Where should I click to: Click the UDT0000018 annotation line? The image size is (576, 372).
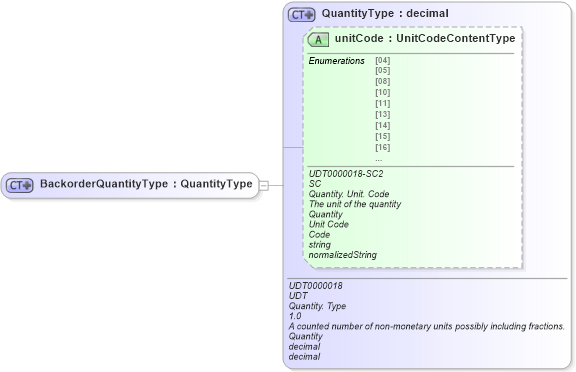315,286
